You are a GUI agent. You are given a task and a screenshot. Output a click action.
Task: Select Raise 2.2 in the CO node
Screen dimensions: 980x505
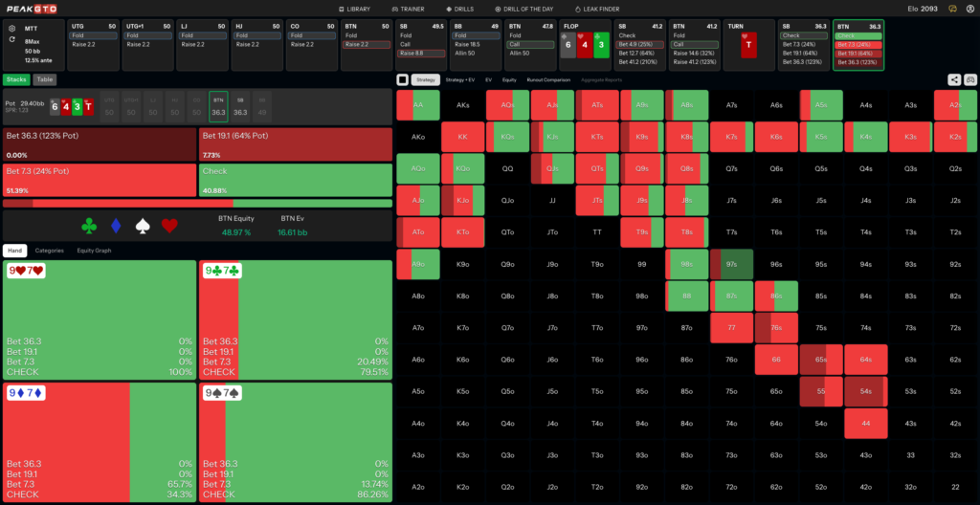coord(311,44)
